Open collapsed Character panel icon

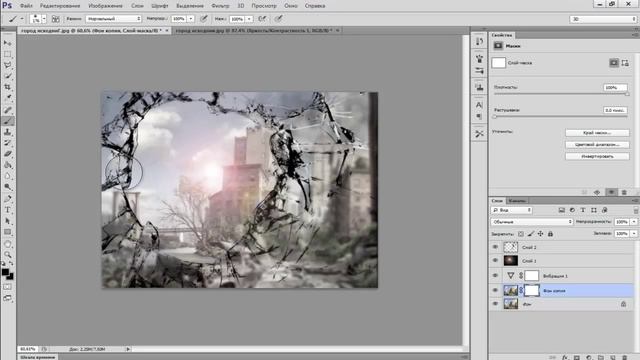point(479,105)
